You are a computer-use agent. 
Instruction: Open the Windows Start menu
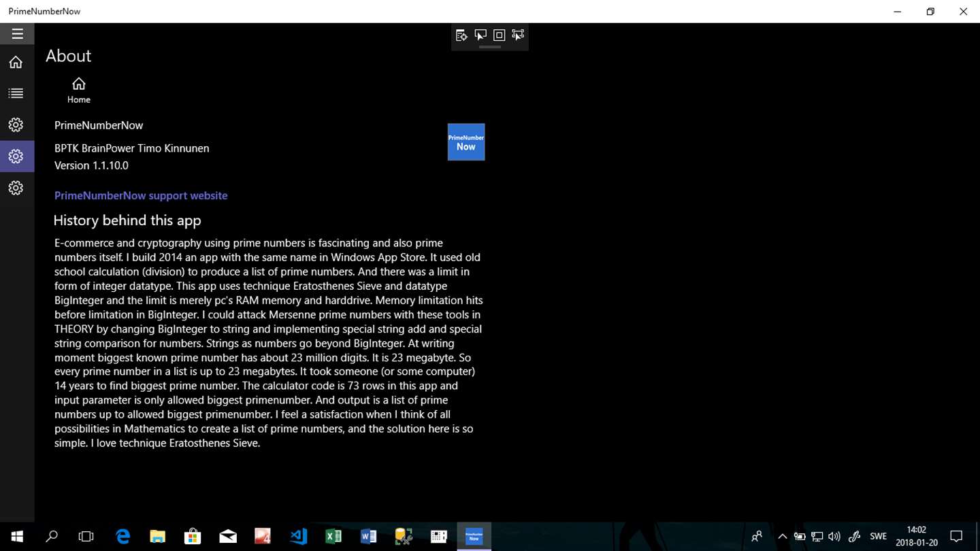[17, 537]
